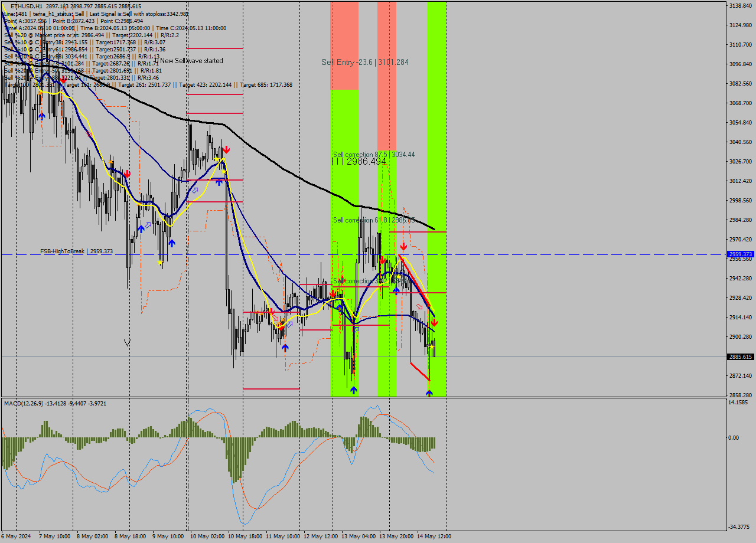Click the red down arrow at 8 May 18:00
The image size is (756, 543).
tap(127, 174)
